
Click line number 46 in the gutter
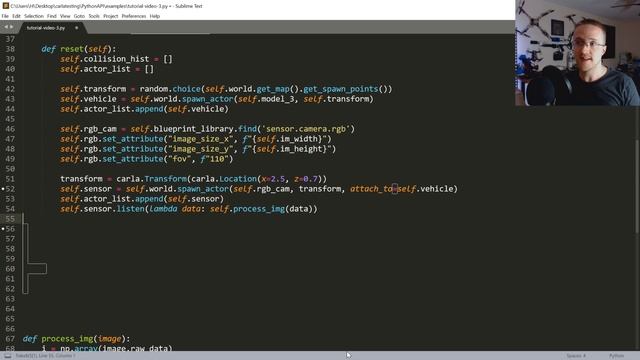[10, 129]
